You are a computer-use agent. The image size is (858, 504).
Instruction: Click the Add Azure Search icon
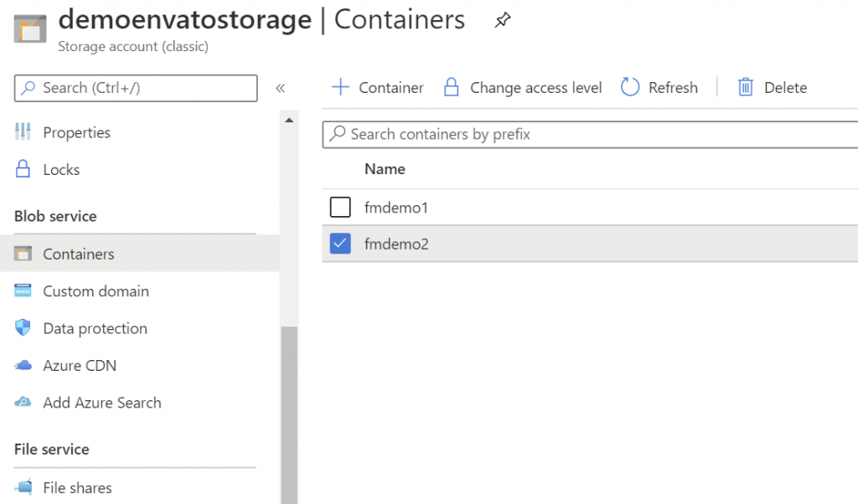point(23,403)
